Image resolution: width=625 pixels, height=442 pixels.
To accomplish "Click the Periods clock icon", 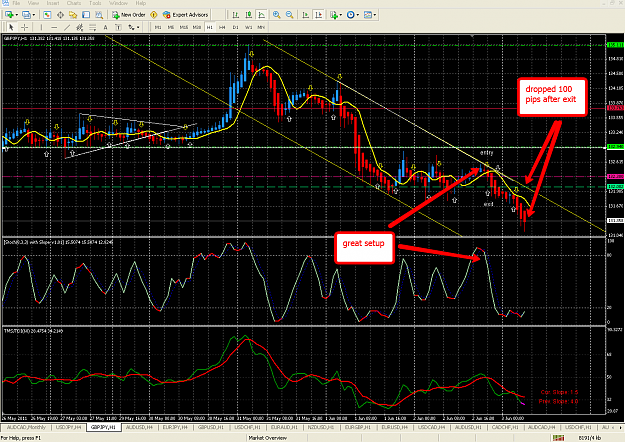I will pos(350,15).
